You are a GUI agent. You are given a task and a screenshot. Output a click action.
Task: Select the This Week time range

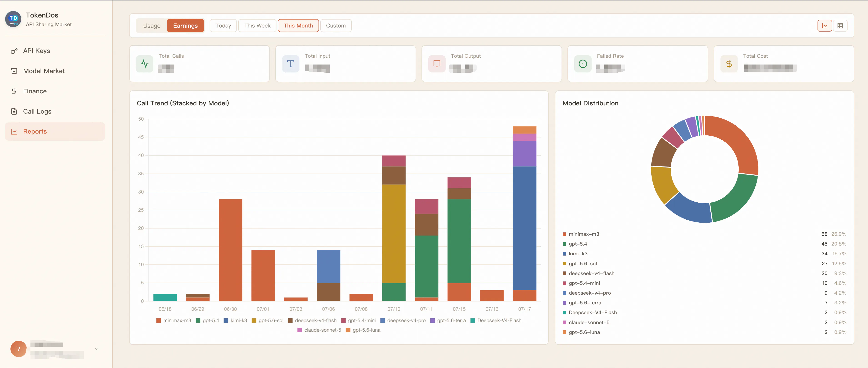(257, 26)
